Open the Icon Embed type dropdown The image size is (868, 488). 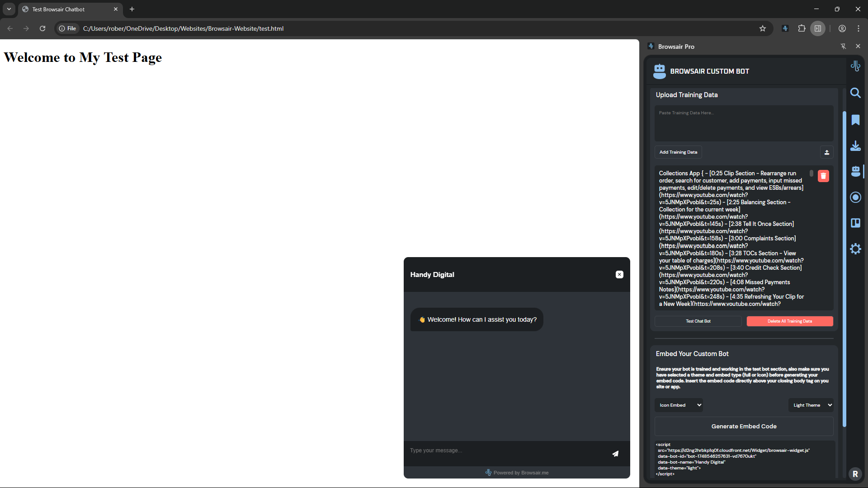coord(679,405)
